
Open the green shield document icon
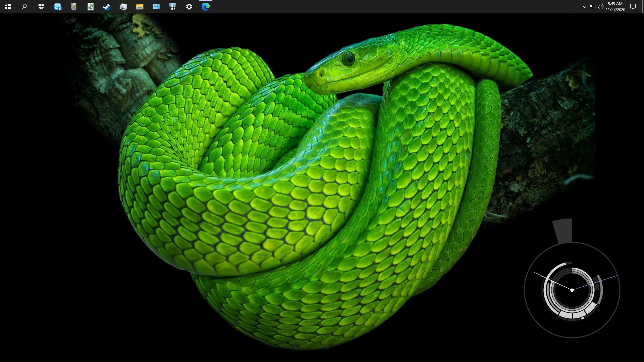point(90,7)
